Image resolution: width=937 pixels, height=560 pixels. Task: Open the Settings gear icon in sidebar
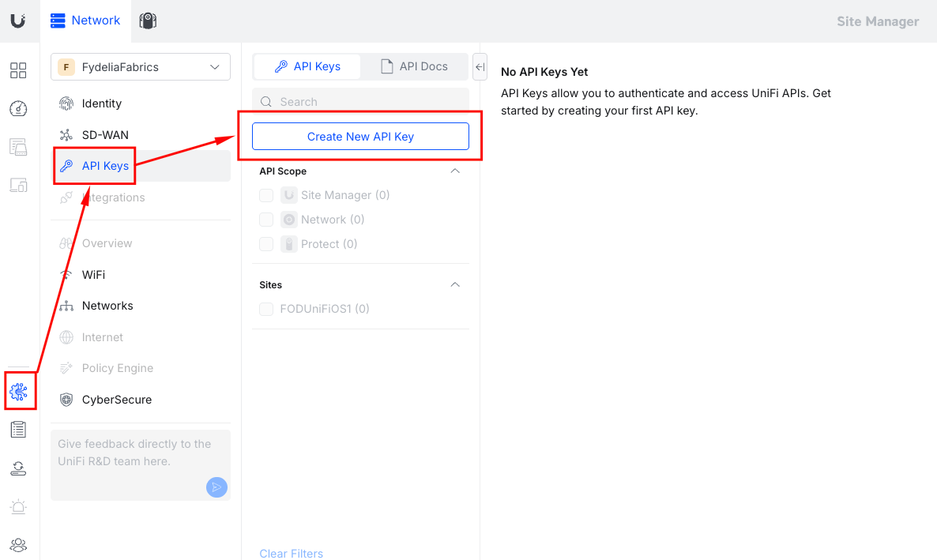point(18,392)
